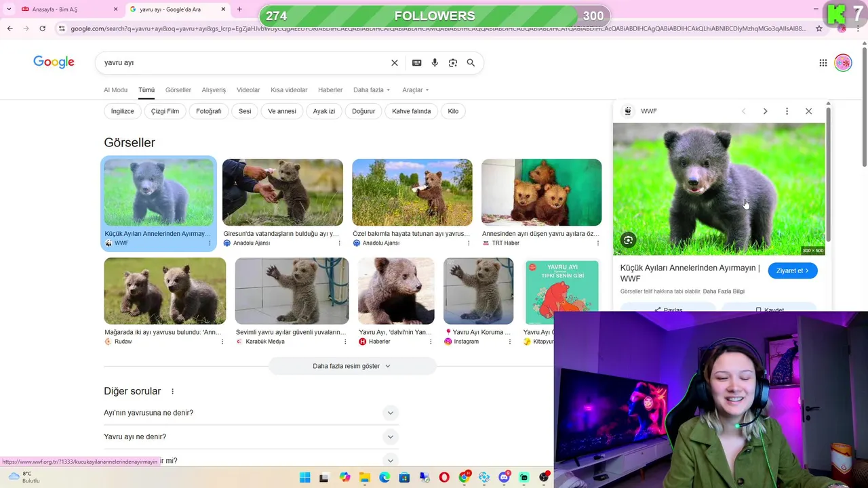868x488 pixels.
Task: Click the 'yavru ayı' search input field
Action: click(244, 62)
